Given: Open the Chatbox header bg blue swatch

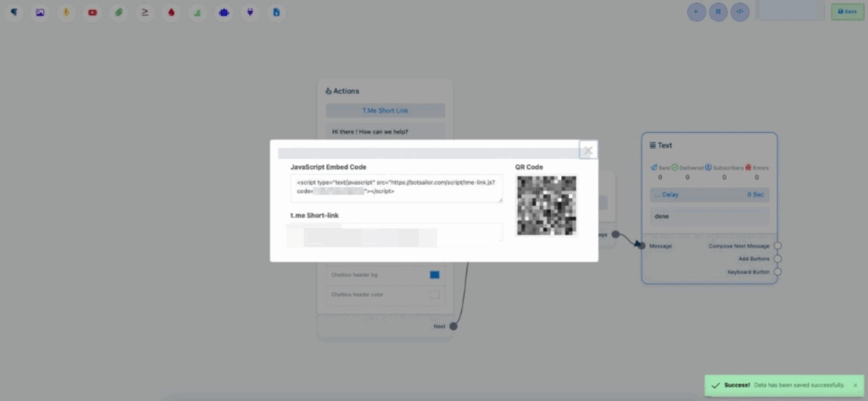Looking at the screenshot, I should pos(434,275).
